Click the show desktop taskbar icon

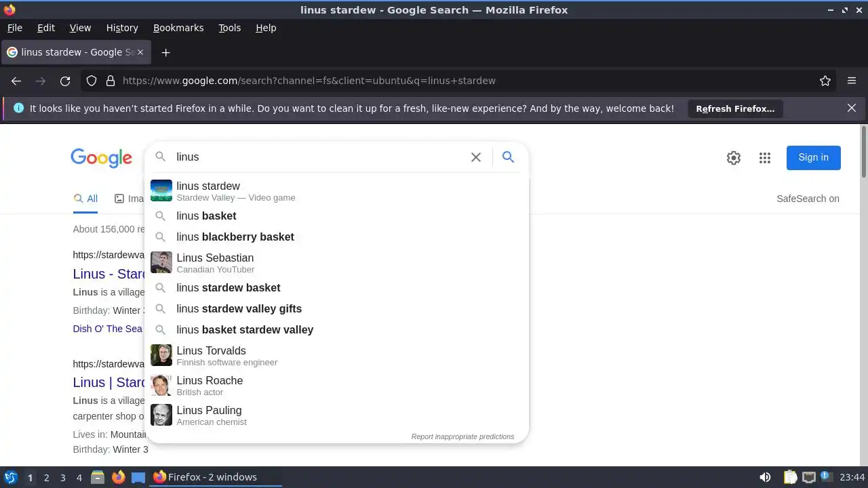138,477
